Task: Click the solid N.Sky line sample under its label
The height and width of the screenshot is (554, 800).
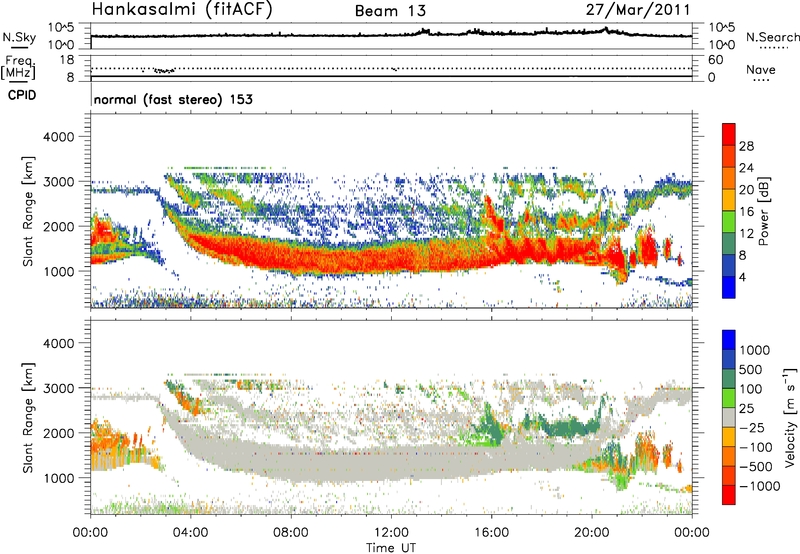Action: click(19, 47)
